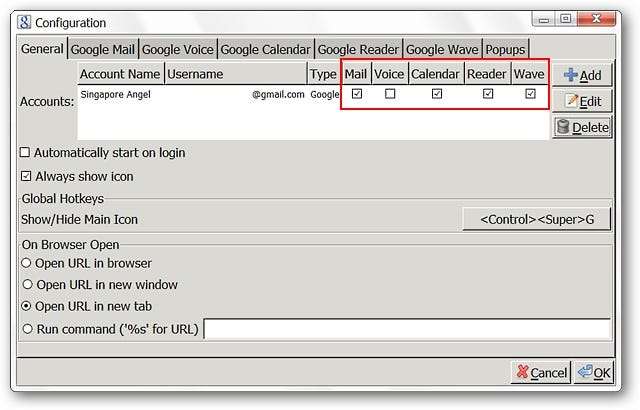Click the Add account button

click(582, 75)
